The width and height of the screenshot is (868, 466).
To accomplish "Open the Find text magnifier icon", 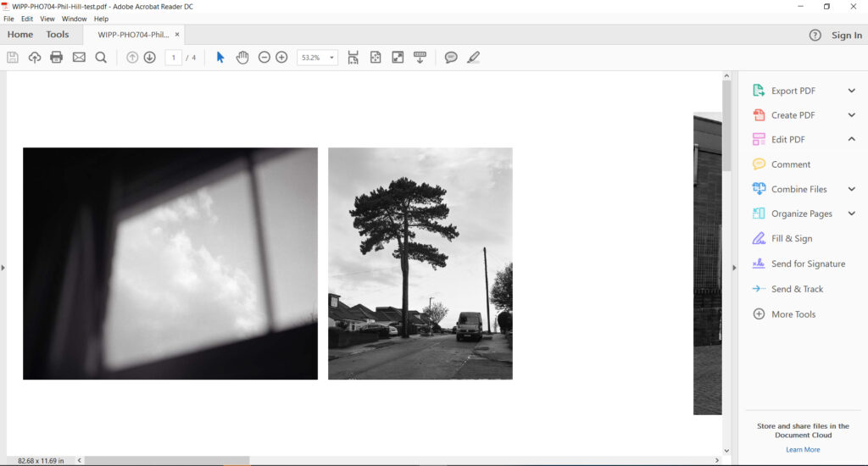I will pyautogui.click(x=101, y=57).
